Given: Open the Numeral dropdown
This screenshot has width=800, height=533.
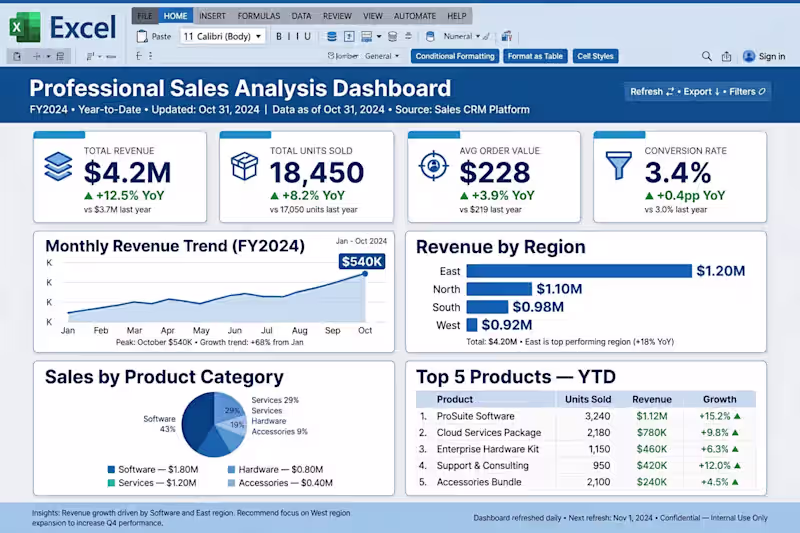Looking at the screenshot, I should (462, 36).
